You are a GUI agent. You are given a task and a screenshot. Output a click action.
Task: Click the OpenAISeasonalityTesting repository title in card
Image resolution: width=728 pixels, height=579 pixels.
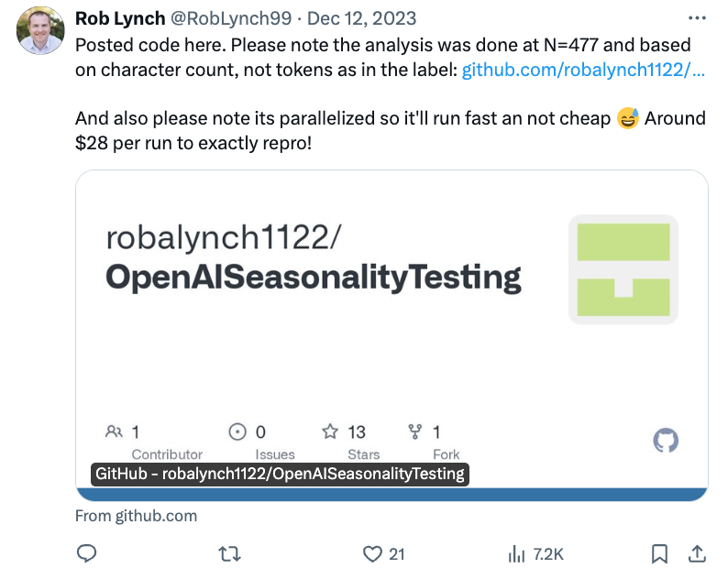pyautogui.click(x=313, y=276)
